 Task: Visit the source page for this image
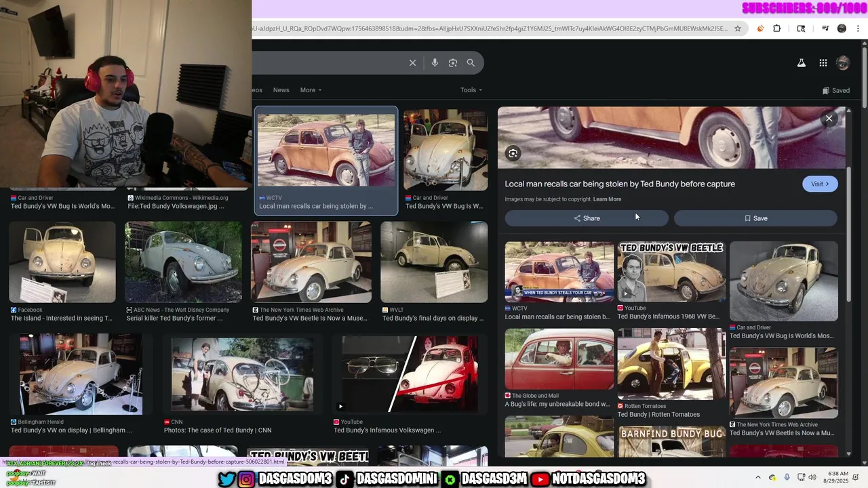(820, 184)
